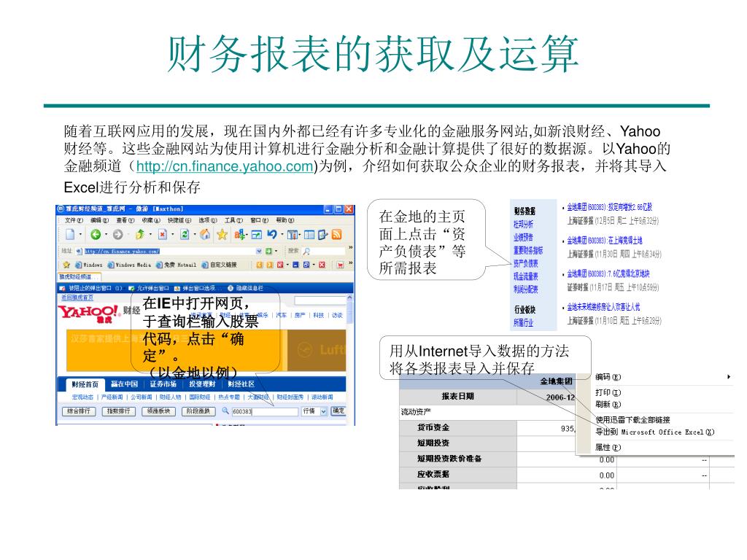Image resolution: width=747 pixels, height=560 pixels.
Task: Click the 领涨板块 button
Action: coord(158,411)
